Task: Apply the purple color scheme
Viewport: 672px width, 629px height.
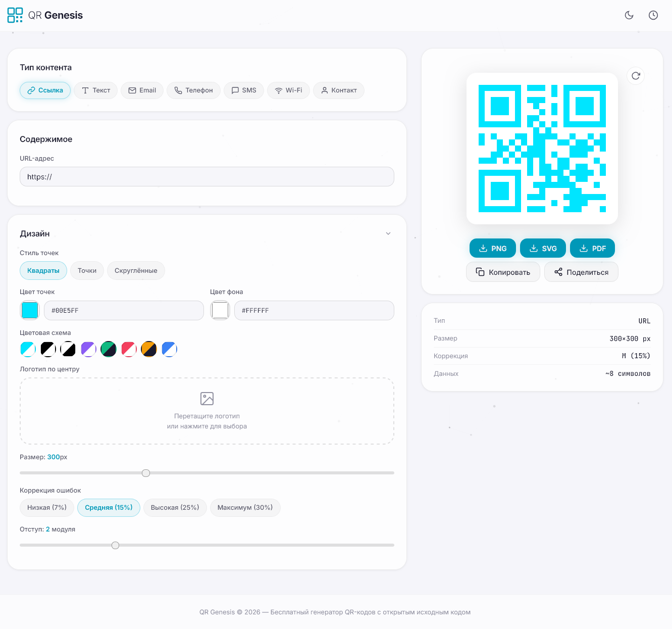Action: click(x=88, y=349)
